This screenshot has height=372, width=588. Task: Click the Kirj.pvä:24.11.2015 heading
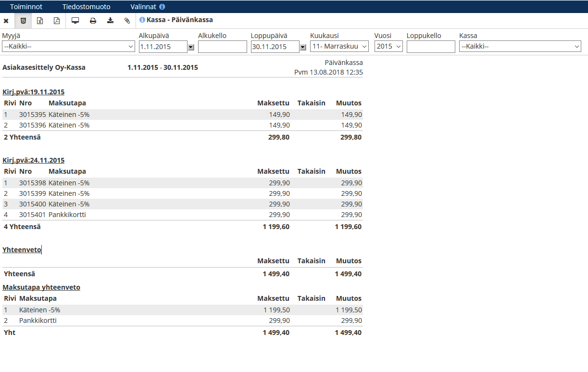[x=34, y=160]
